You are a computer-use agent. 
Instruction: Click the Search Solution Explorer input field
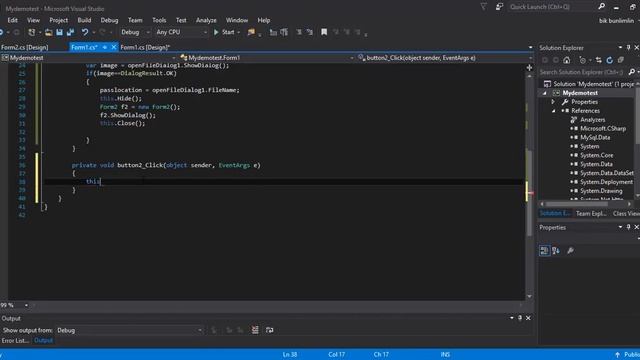coord(582,72)
